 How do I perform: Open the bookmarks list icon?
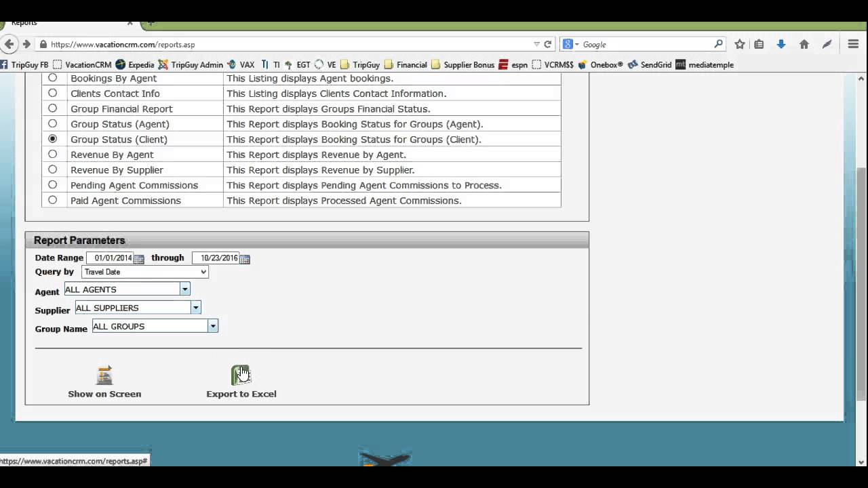(x=759, y=44)
